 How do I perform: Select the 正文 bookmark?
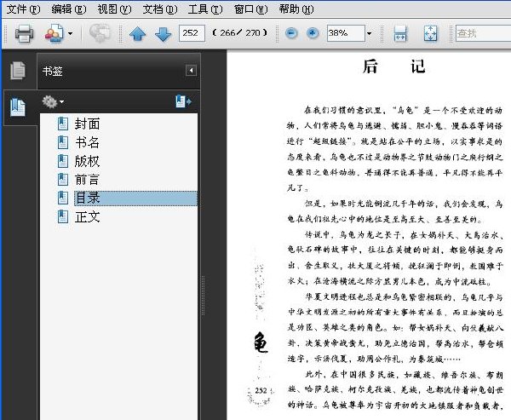87,217
